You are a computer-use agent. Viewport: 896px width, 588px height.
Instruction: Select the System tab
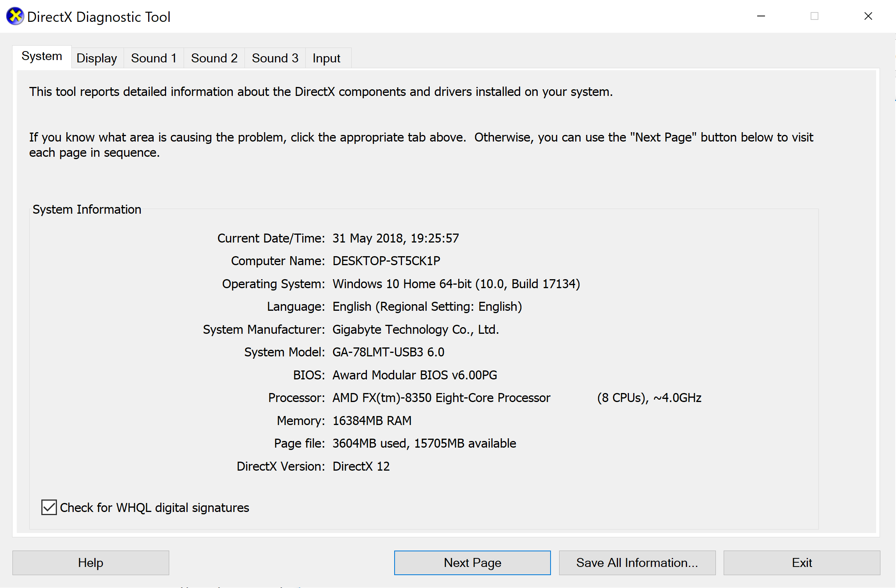pyautogui.click(x=42, y=56)
